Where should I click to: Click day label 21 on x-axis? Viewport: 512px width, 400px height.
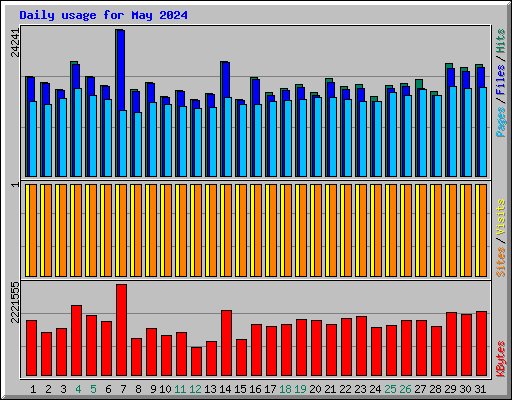point(330,389)
